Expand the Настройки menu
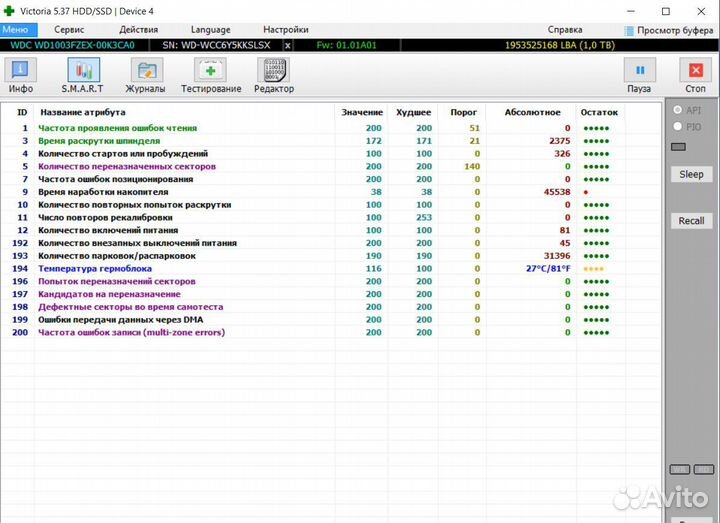720x523 pixels. coord(285,30)
